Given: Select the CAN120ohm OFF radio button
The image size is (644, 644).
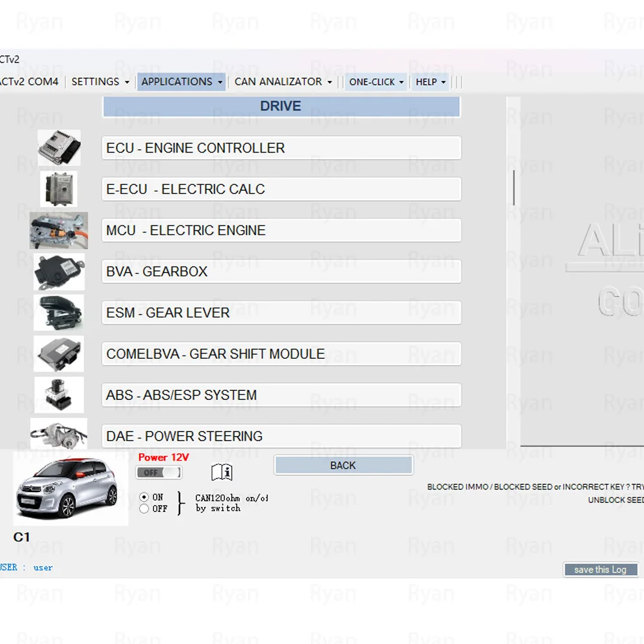Looking at the screenshot, I should click(x=144, y=509).
